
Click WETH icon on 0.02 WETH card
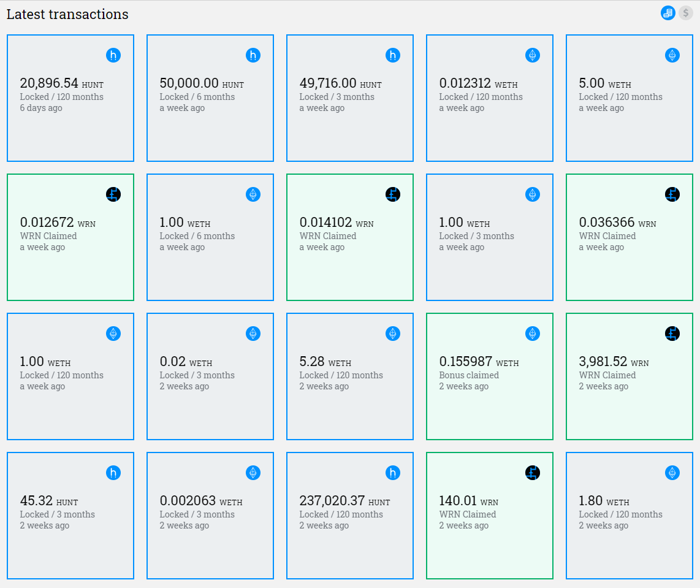pyautogui.click(x=253, y=334)
